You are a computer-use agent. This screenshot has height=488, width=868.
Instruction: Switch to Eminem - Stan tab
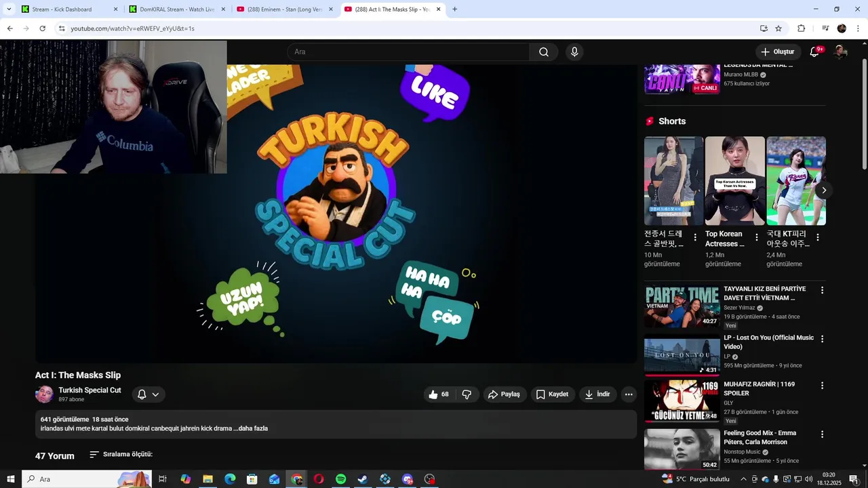pos(284,9)
